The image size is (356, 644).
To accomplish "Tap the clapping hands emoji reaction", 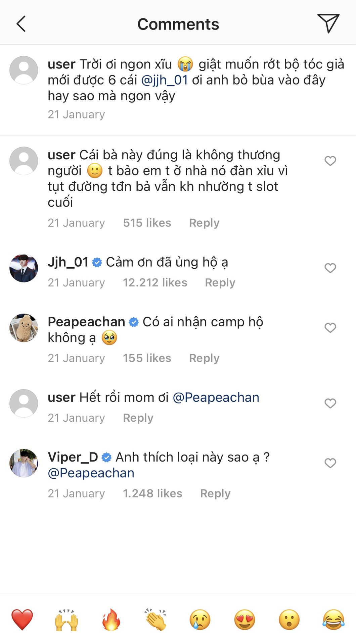I will pos(155,620).
